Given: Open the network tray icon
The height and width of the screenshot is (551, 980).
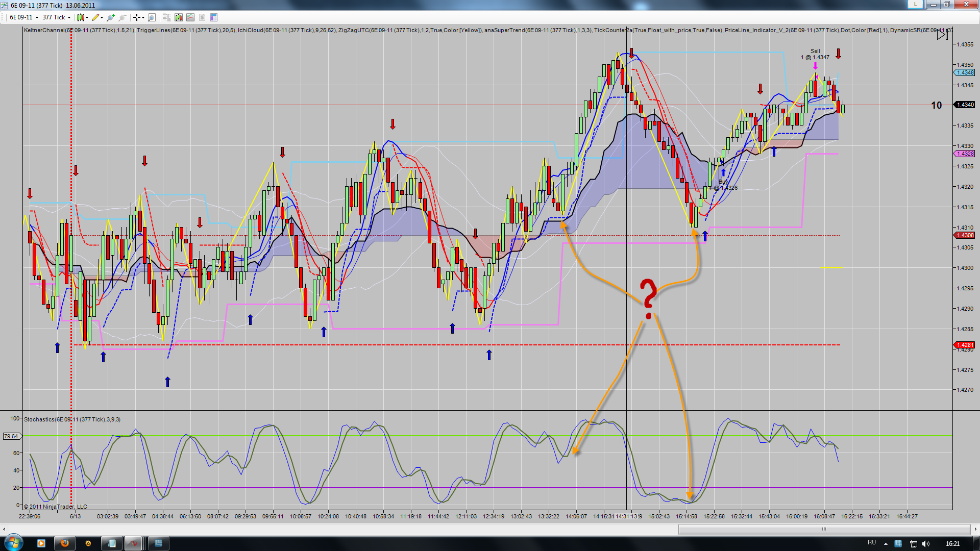Looking at the screenshot, I should pyautogui.click(x=914, y=544).
